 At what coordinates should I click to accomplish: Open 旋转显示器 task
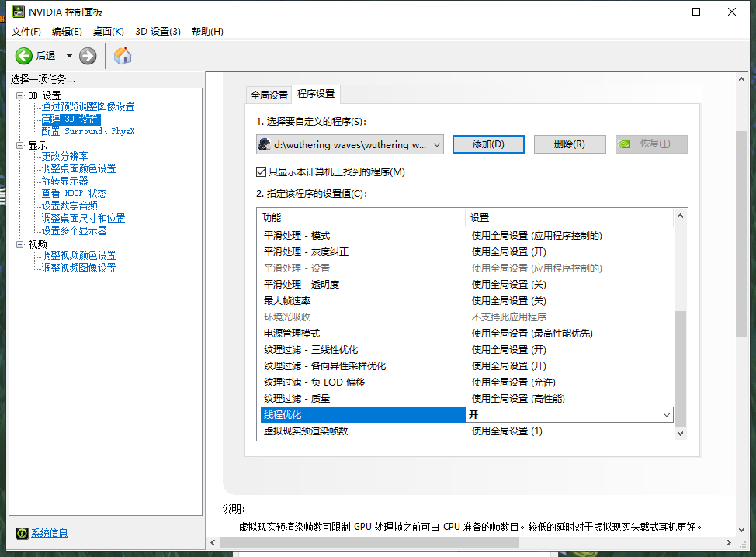pyautogui.click(x=64, y=182)
